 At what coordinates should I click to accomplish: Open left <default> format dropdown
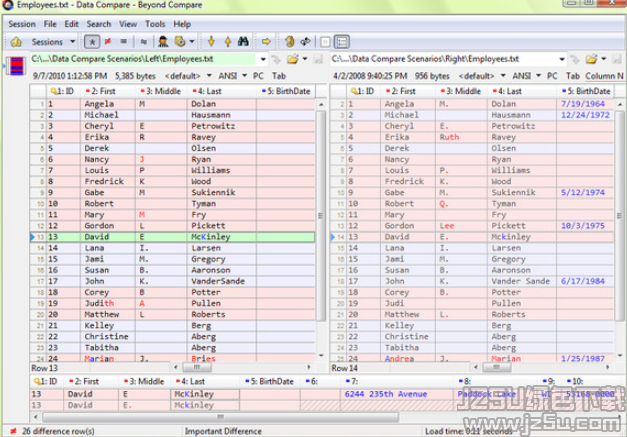(188, 76)
